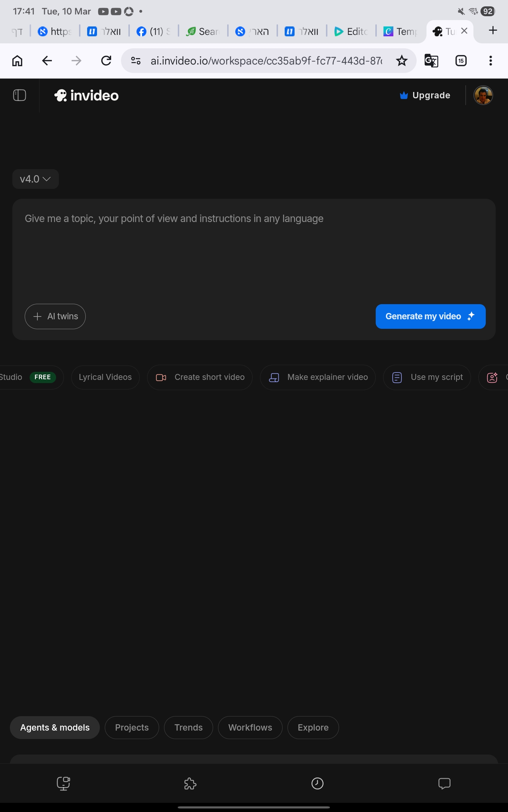Screen dimensions: 508x812
Task: Select the Create short video chip
Action: 200,377
